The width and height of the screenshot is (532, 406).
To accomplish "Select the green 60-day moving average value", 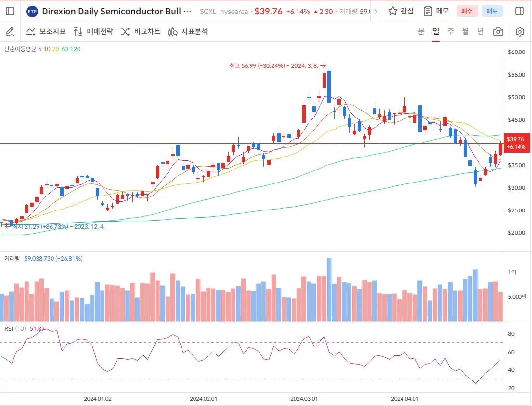I will [65, 49].
